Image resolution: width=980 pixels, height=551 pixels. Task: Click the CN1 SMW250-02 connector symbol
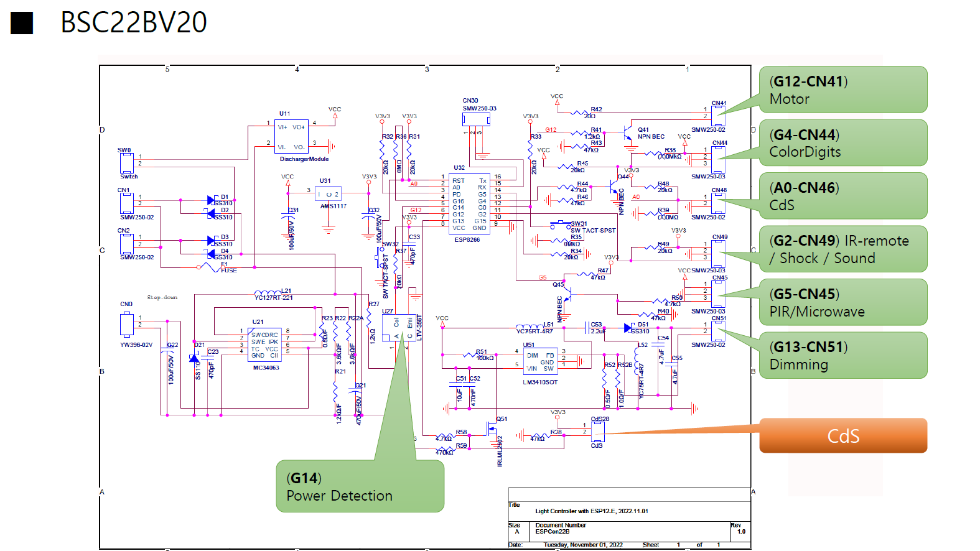tap(126, 203)
